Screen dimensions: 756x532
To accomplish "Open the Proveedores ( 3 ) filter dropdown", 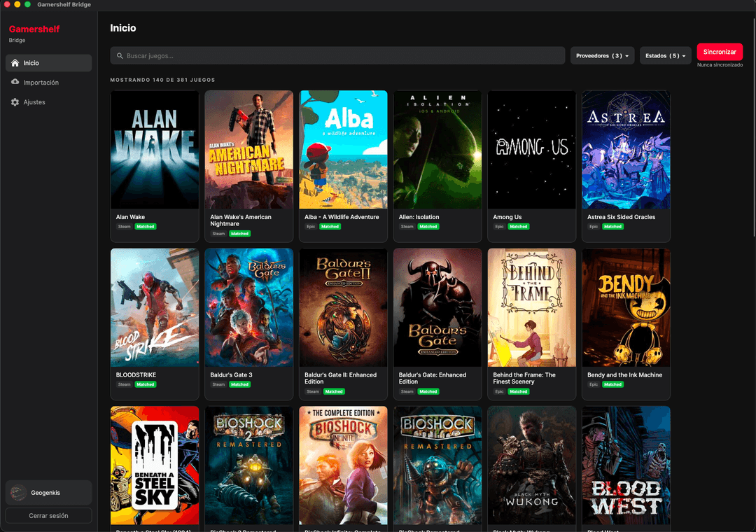I will [601, 55].
